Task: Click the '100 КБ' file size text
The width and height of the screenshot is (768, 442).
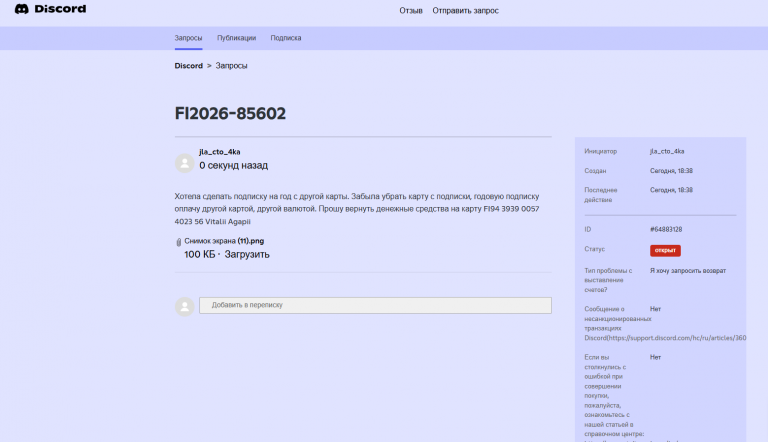Action: click(199, 254)
